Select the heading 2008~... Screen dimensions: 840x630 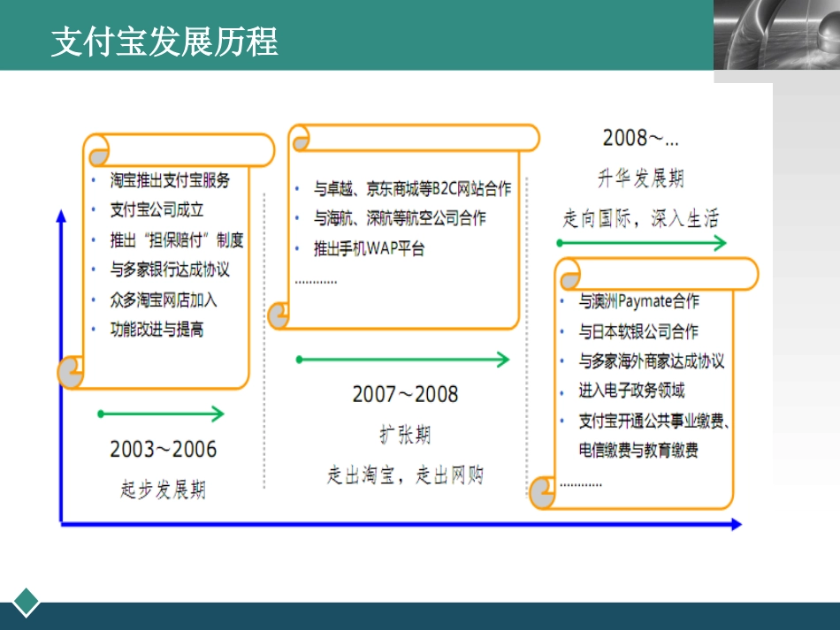(641, 138)
